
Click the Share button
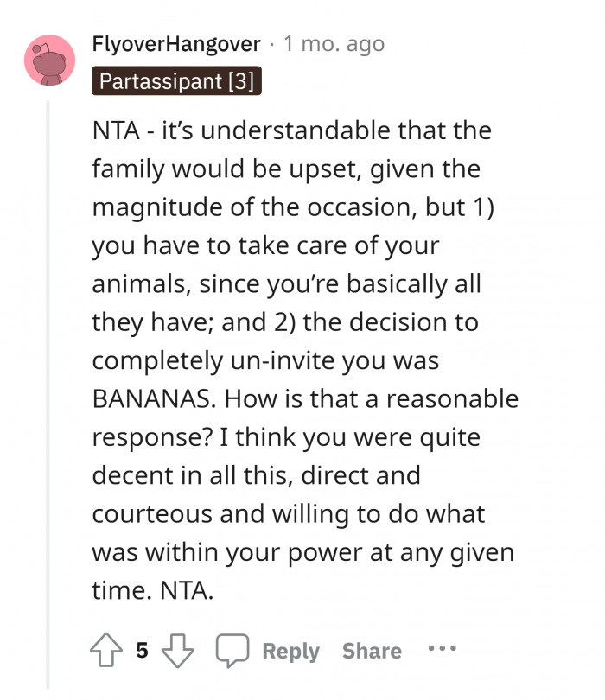[x=372, y=651]
